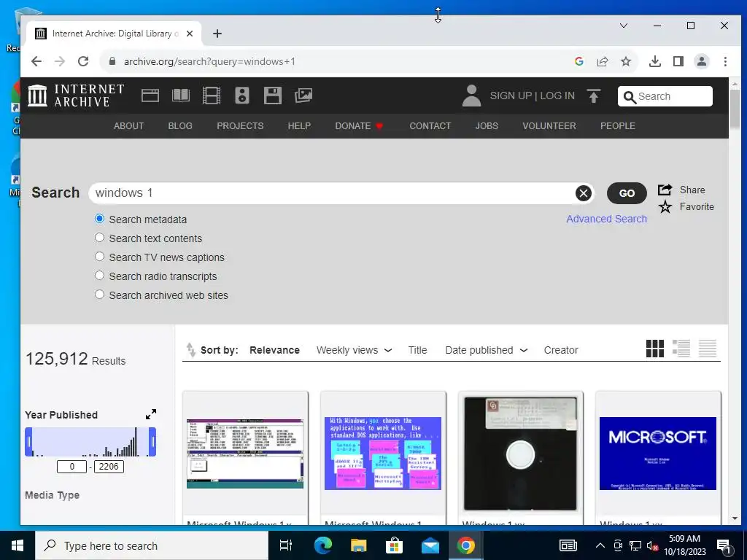Screen dimensions: 747x560
Task: Open the Weekly views sort dropdown
Action: [x=354, y=350]
